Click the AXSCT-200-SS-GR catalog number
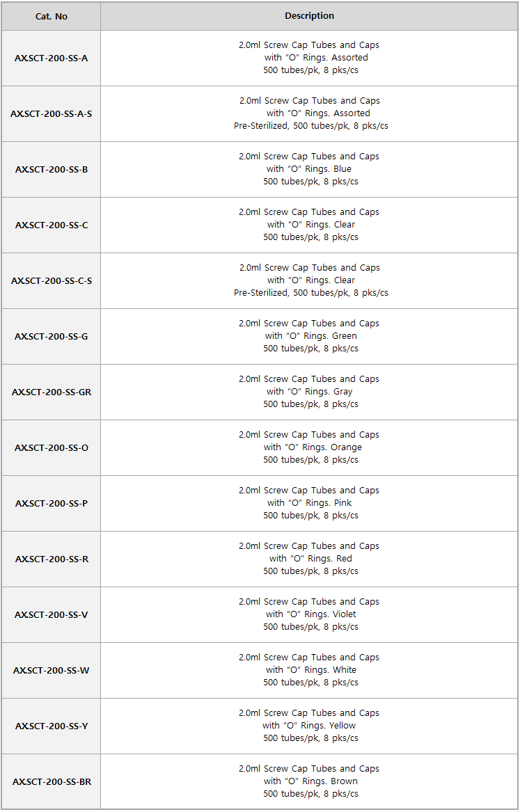 52,392
